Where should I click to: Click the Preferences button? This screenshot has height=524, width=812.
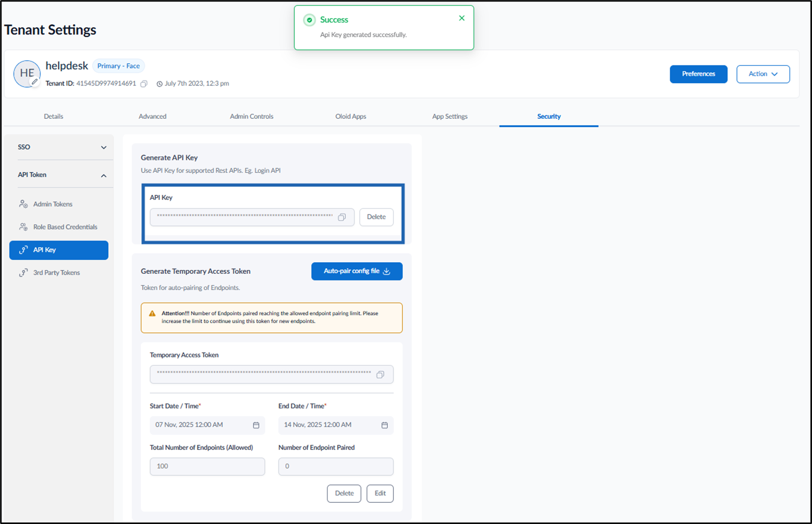point(698,74)
